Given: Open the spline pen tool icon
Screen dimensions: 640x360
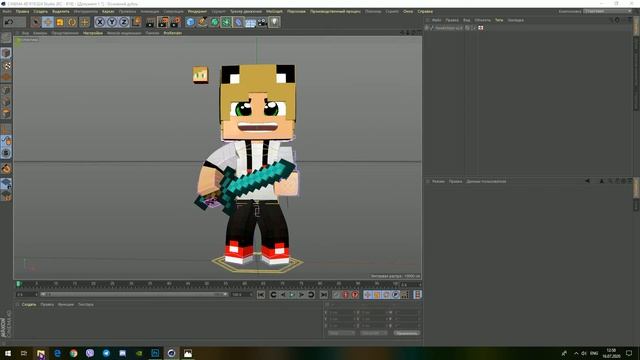Looking at the screenshot, I should 202,22.
